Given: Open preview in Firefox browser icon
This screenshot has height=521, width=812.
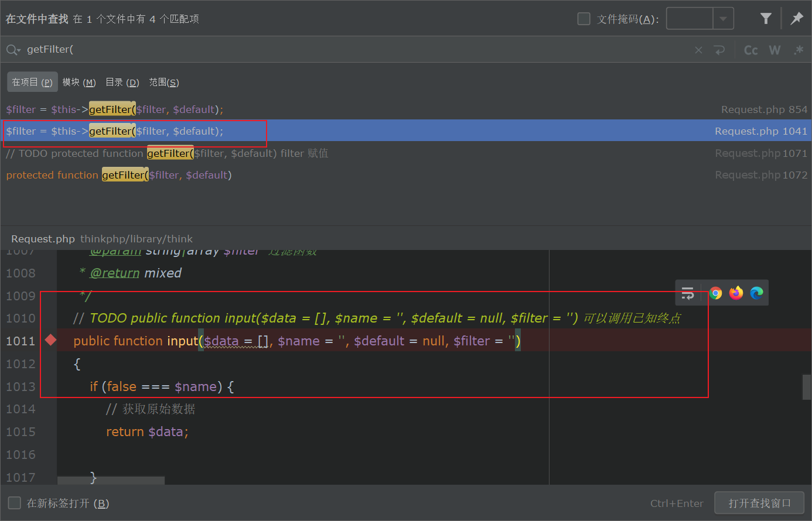Looking at the screenshot, I should pos(736,293).
